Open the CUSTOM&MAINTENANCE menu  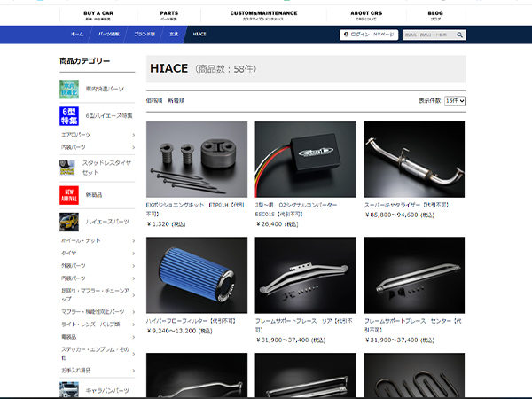point(263,15)
